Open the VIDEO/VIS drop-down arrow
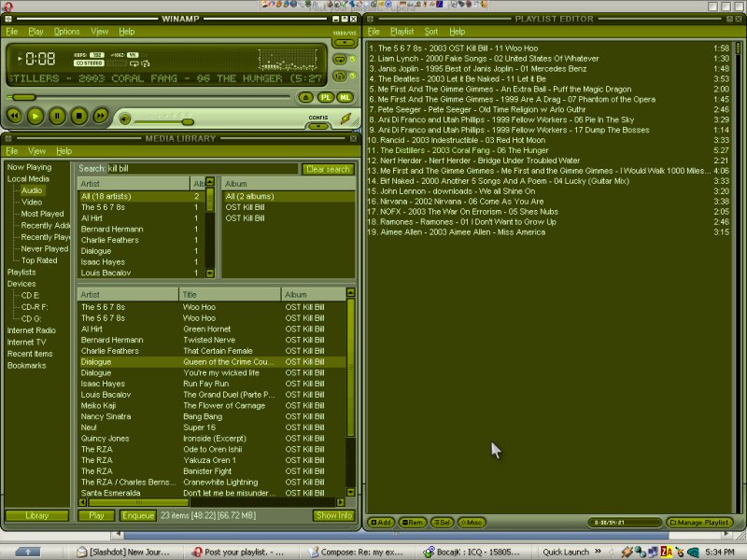Screen dimensions: 747x560 point(345,42)
